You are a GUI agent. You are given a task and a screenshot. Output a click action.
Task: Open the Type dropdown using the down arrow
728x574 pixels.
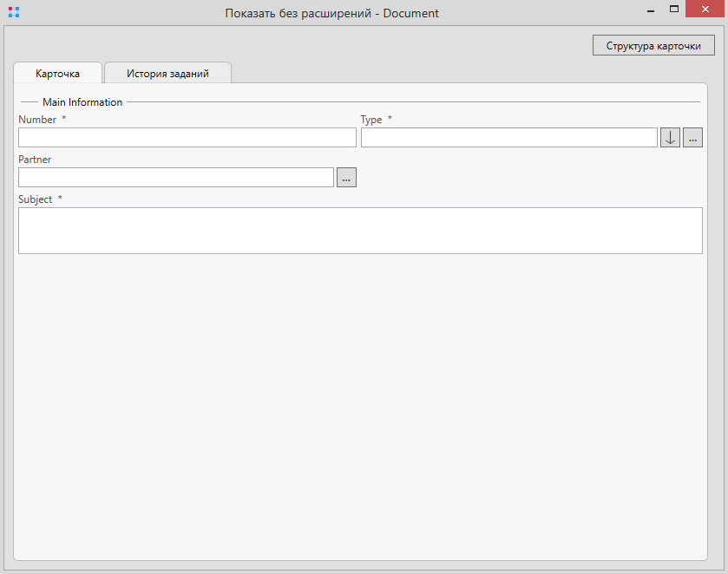pos(670,138)
